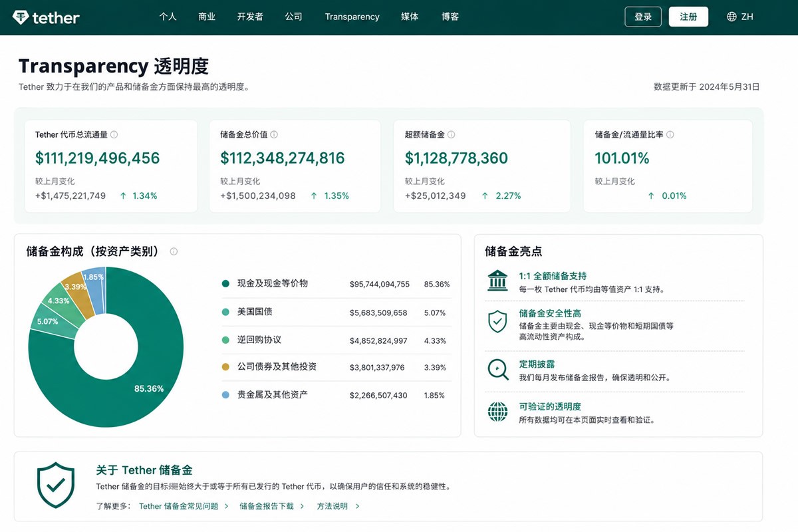This screenshot has height=532, width=798.
Task: Click info icon beside 储备金构成 heading
Action: (x=174, y=251)
